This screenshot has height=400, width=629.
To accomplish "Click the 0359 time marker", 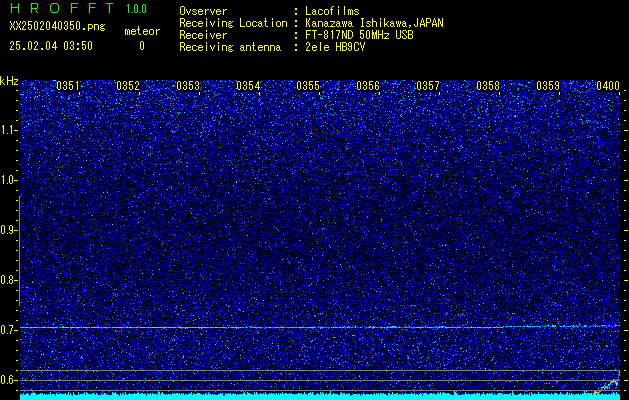I will [x=548, y=86].
